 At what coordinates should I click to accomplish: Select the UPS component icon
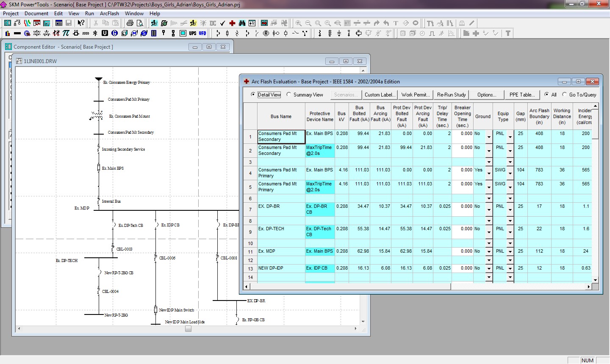click(x=193, y=33)
